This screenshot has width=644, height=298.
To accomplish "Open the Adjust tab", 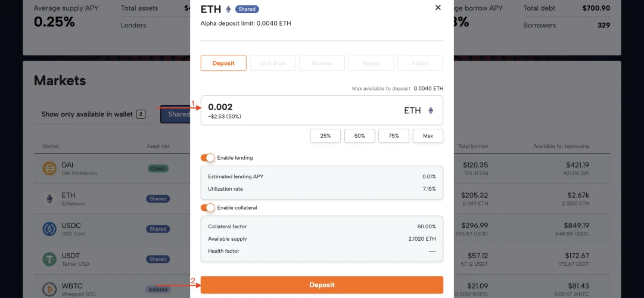I will [x=420, y=63].
